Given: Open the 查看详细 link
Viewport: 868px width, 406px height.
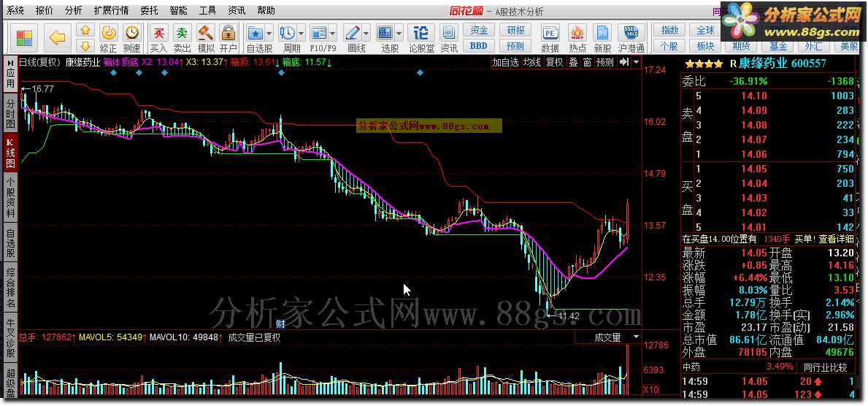Looking at the screenshot, I should [x=837, y=239].
